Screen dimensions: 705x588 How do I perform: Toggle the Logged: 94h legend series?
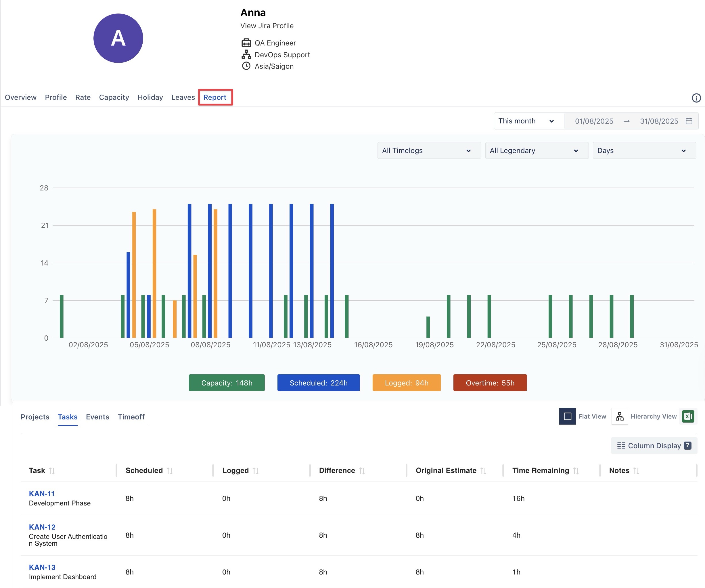(406, 383)
